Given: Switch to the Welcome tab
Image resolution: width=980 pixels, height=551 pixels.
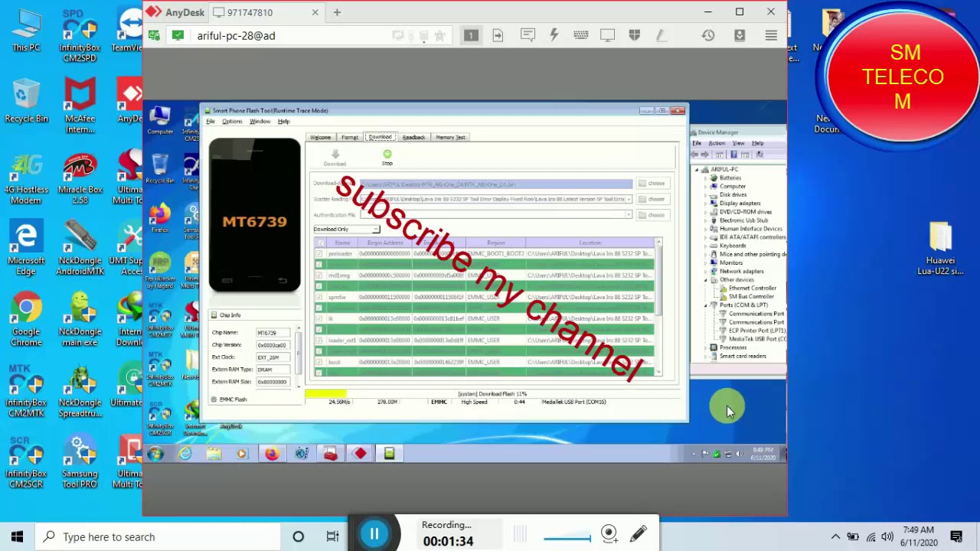Looking at the screenshot, I should tap(321, 137).
